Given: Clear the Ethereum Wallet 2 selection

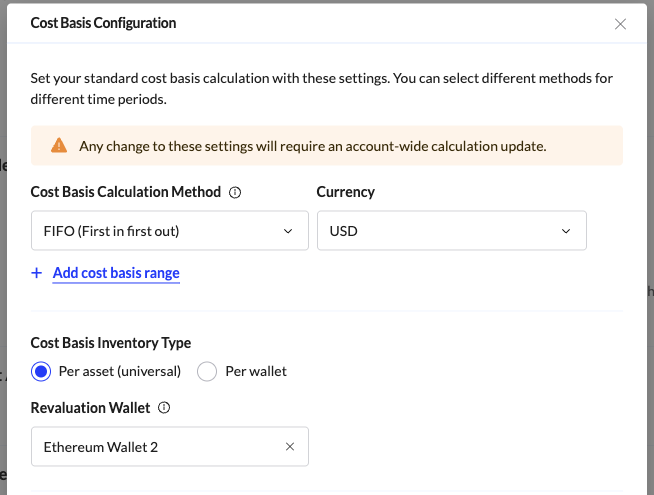Looking at the screenshot, I should (290, 447).
